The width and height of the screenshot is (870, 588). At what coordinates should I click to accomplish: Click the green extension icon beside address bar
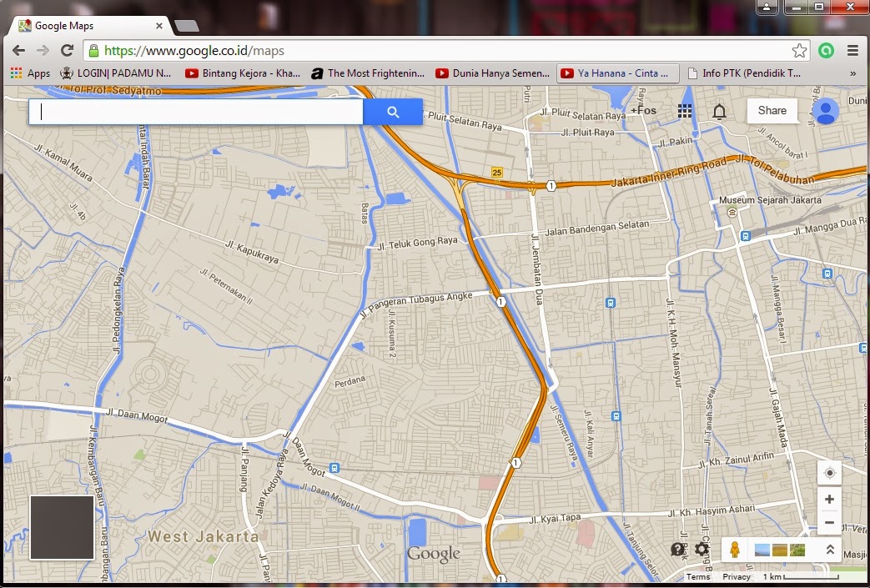pyautogui.click(x=826, y=51)
